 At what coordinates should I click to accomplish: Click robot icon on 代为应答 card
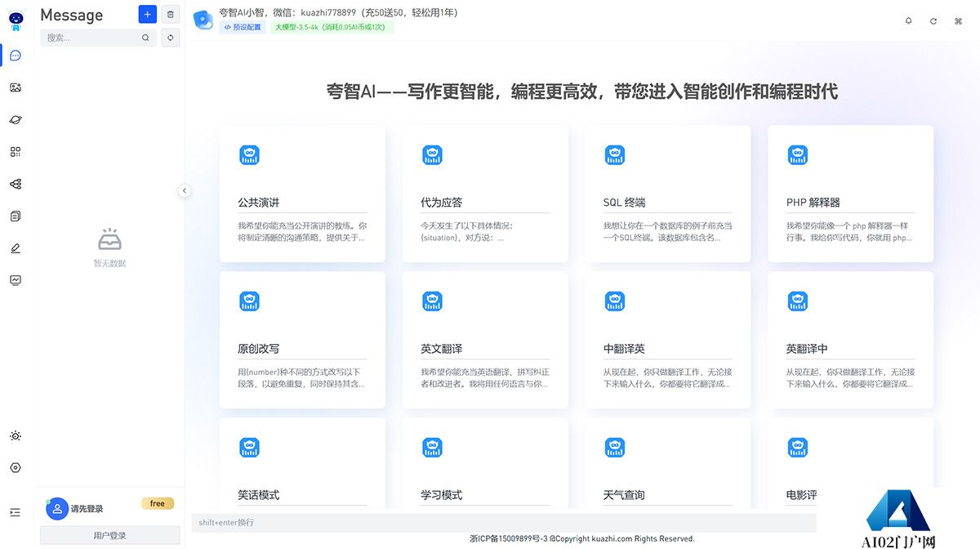point(432,155)
